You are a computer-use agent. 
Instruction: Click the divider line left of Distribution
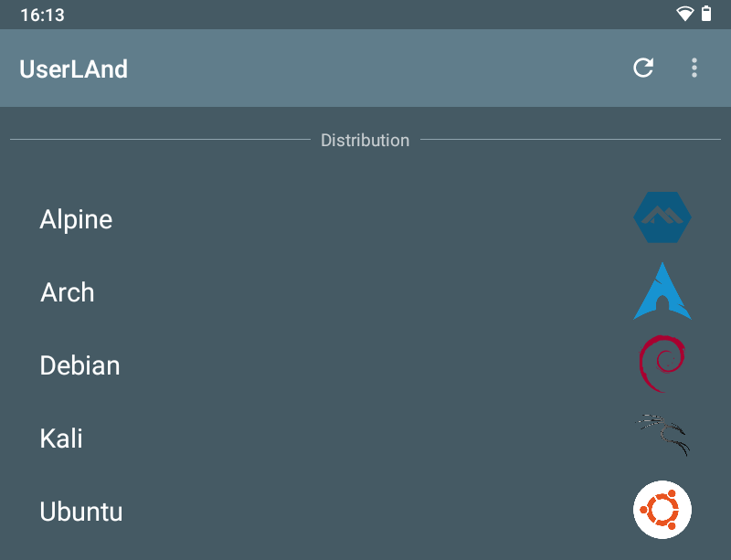pos(160,141)
